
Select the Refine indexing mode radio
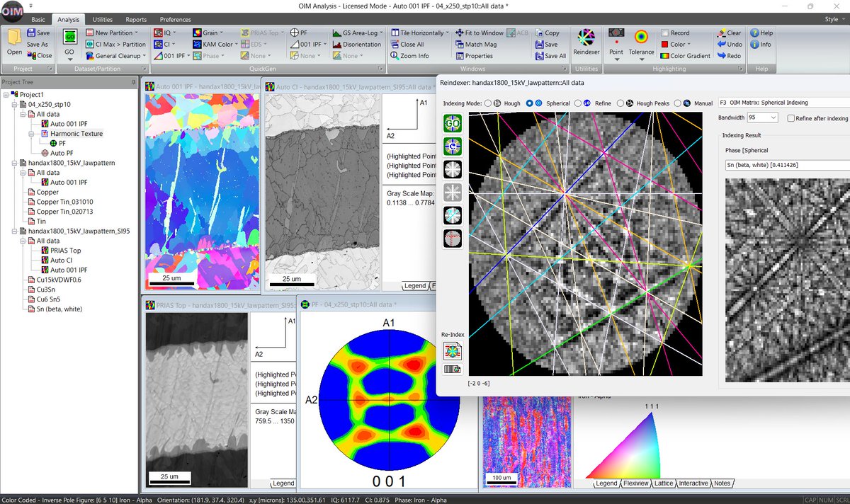[x=577, y=103]
